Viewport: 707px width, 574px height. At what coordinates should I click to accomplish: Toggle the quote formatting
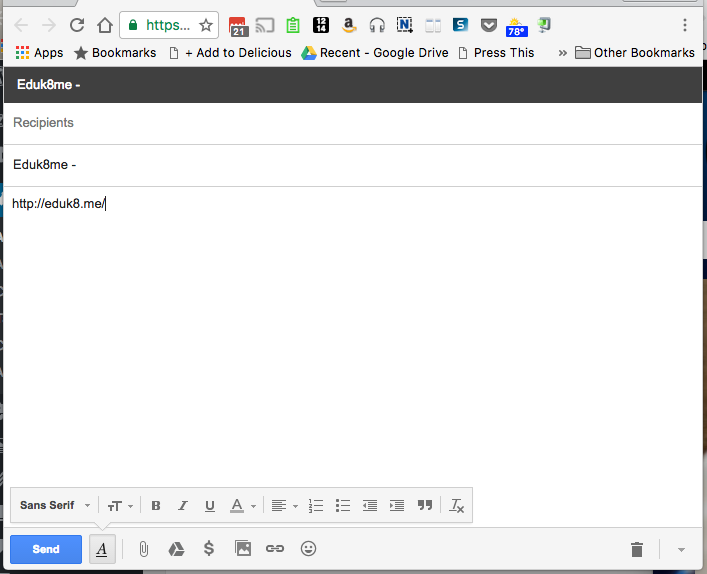[x=425, y=505]
